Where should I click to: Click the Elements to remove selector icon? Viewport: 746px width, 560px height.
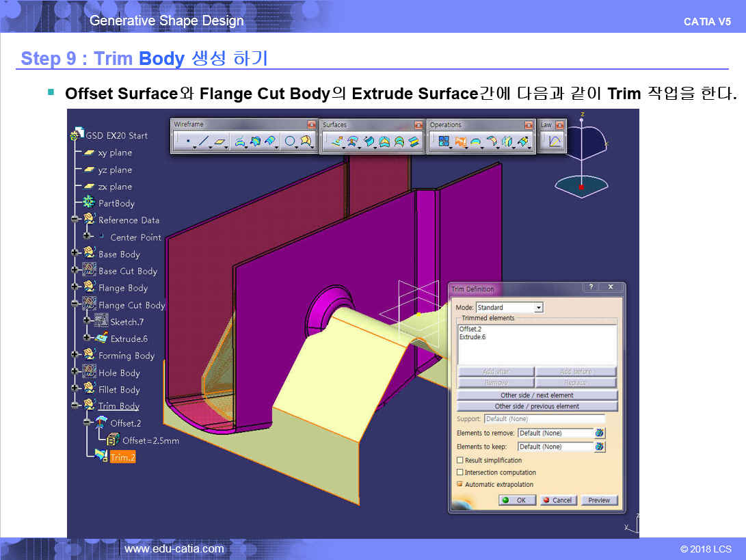tap(600, 433)
